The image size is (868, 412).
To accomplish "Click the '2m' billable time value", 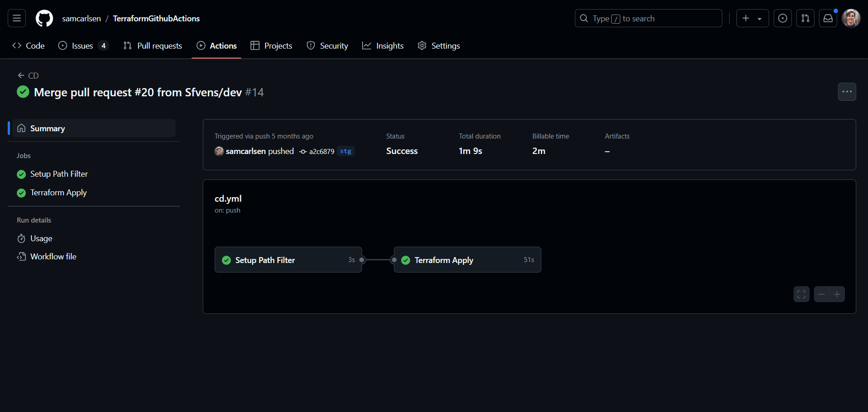I will click(x=539, y=151).
